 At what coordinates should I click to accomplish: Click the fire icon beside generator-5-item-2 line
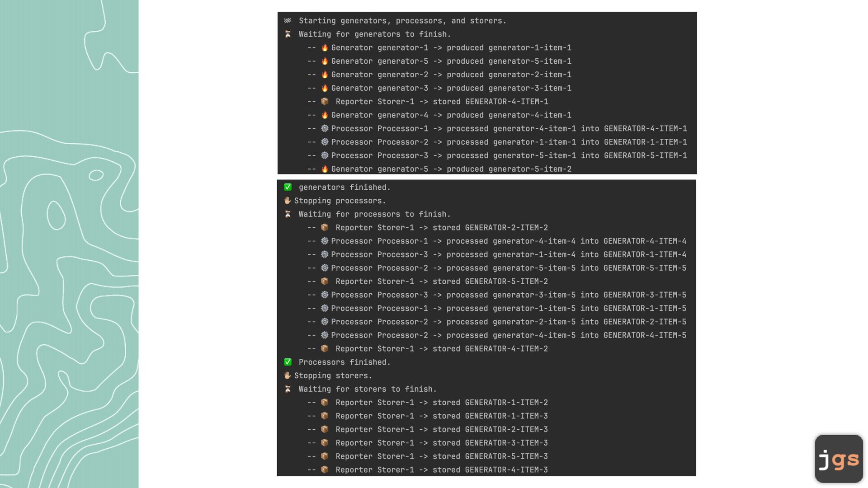325,169
